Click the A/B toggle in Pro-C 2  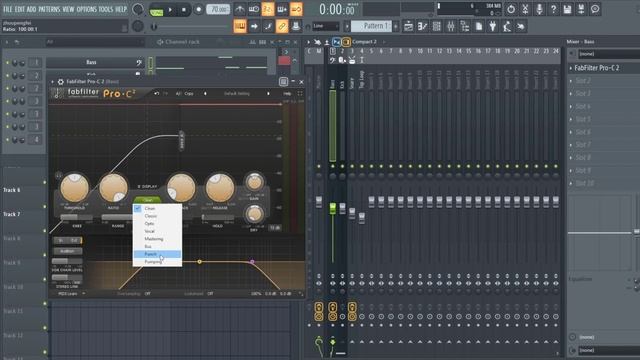[178, 93]
